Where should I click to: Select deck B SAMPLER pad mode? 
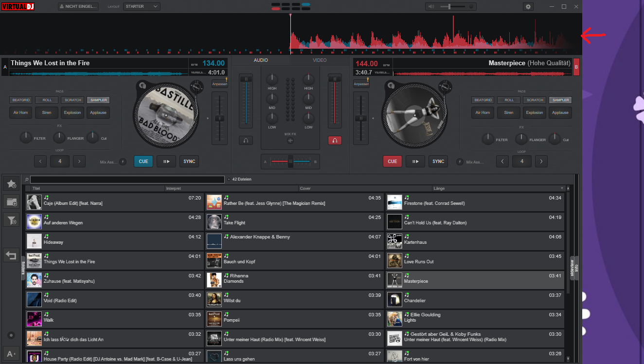[560, 100]
